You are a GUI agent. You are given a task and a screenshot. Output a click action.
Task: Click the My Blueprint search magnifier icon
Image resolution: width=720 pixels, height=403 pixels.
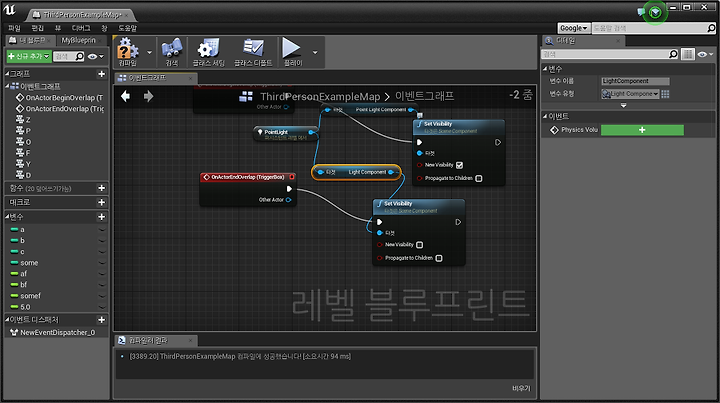79,56
